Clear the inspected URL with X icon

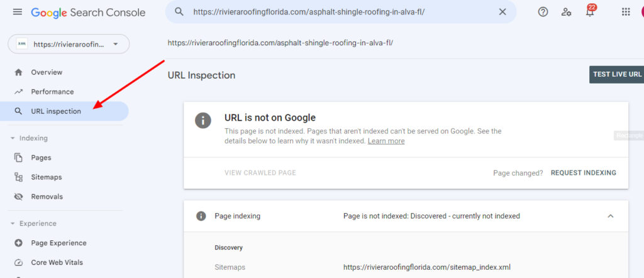(502, 12)
